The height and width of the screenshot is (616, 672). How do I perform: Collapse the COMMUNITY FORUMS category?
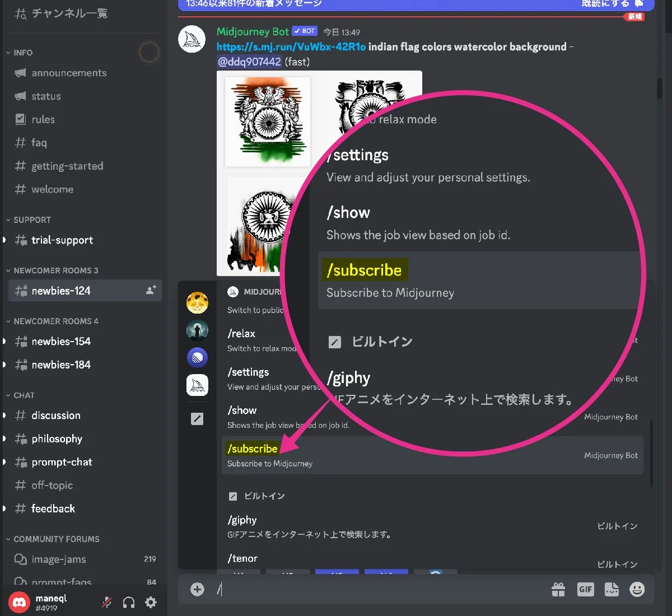[x=53, y=539]
